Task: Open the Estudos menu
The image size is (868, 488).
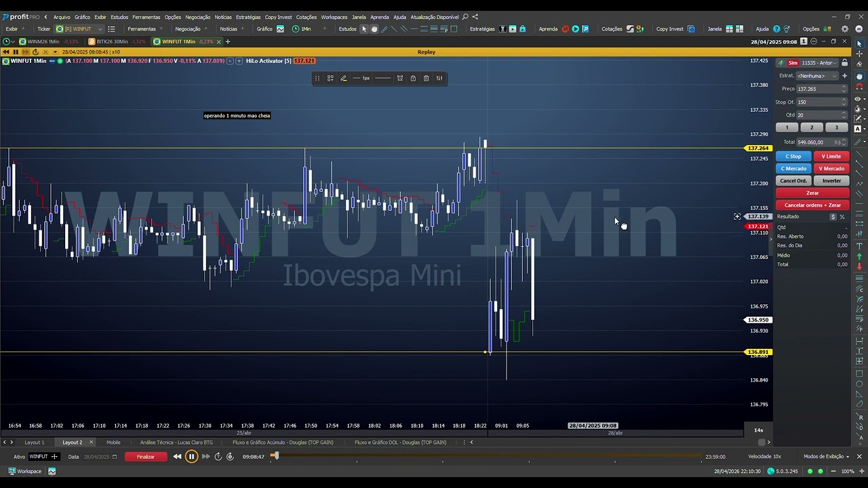Action: [x=119, y=17]
